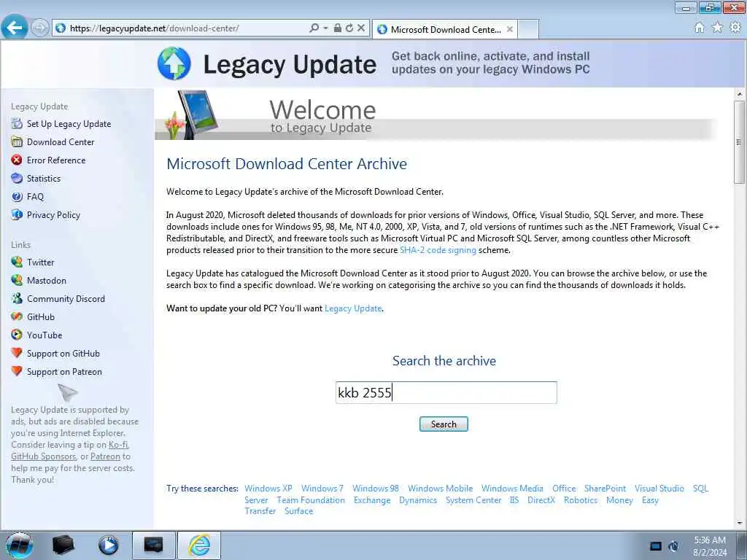Refresh the page with the reload icon
Image resolution: width=747 pixels, height=560 pixels.
click(x=349, y=28)
